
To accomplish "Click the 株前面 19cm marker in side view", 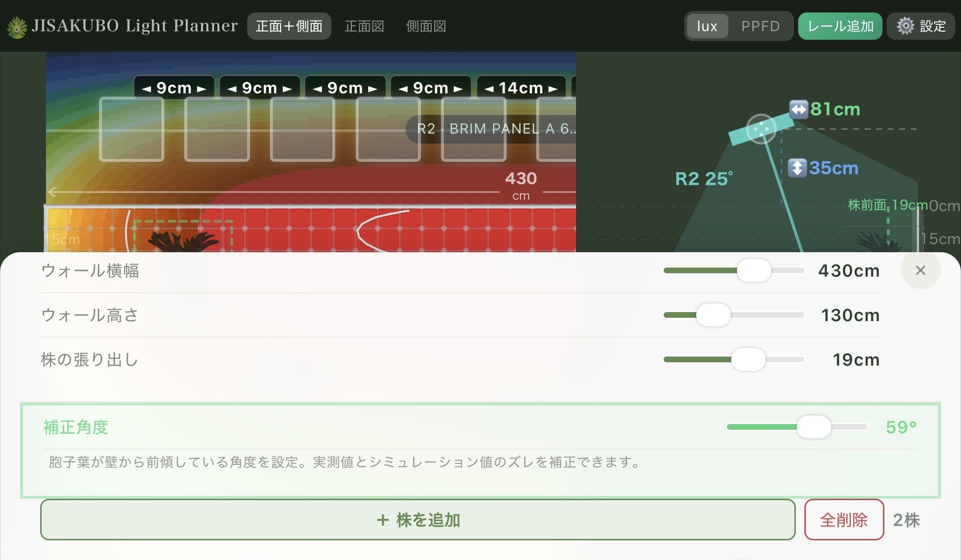I will pos(888,205).
